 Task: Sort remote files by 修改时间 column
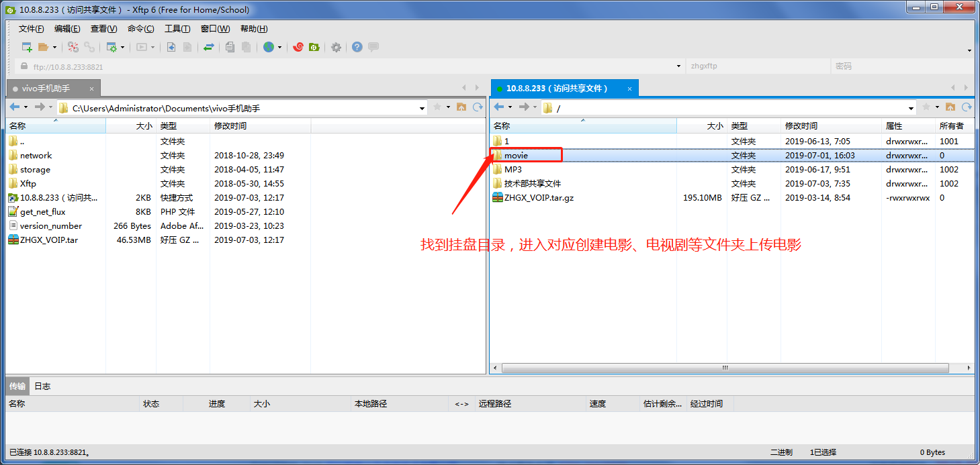click(x=801, y=126)
